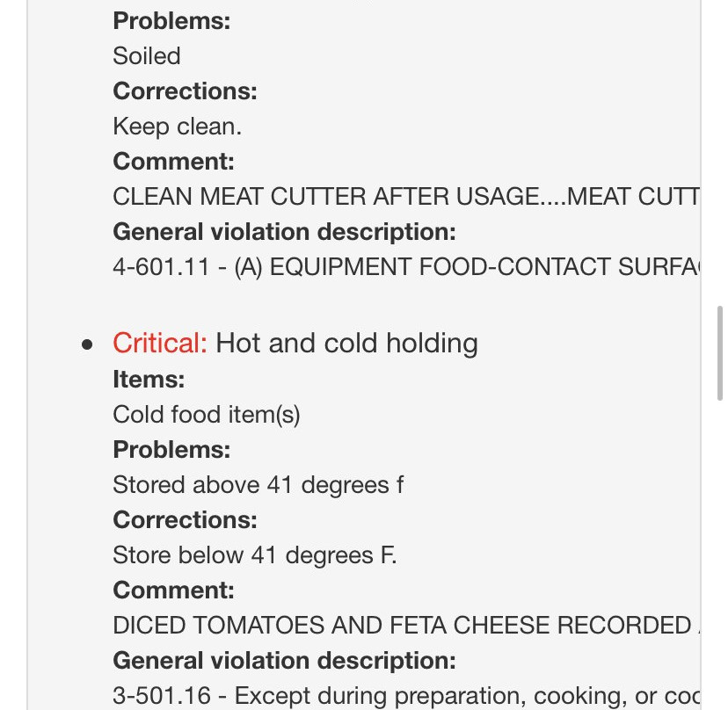
Task: Click the 3-501.16 violation description line
Action: 404,696
